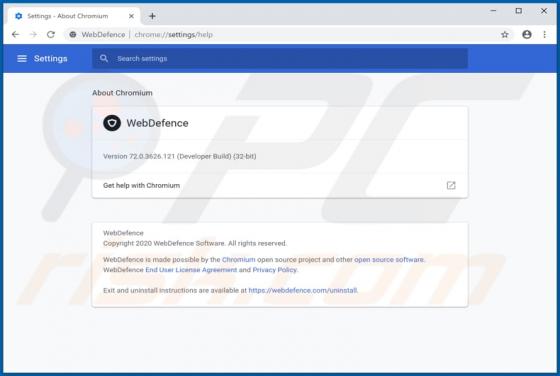Bookmark this page with the star icon

pos(505,35)
